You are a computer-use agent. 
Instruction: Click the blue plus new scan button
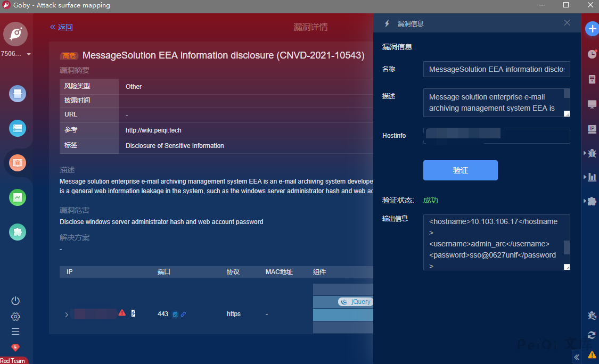(x=592, y=29)
